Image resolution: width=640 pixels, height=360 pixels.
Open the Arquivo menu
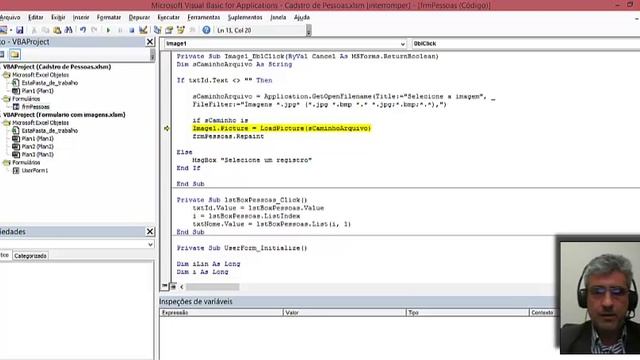[x=10, y=17]
